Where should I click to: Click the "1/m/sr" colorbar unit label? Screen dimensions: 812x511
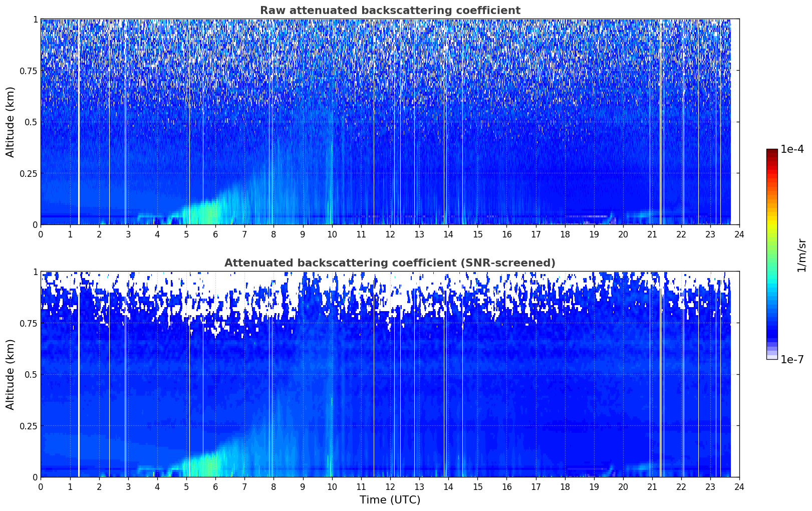[801, 254]
